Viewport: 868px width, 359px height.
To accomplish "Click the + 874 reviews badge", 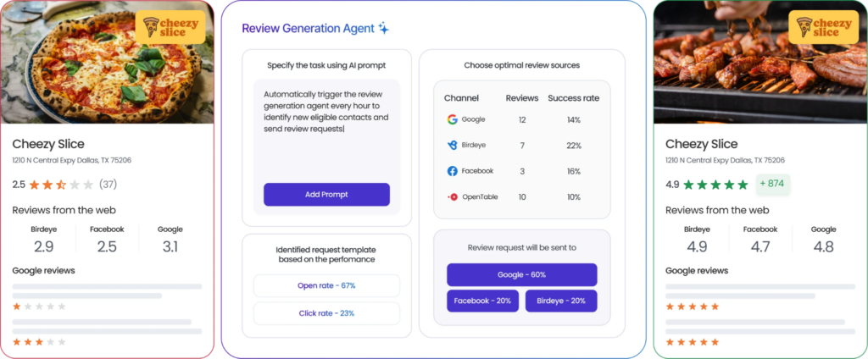I will click(773, 184).
